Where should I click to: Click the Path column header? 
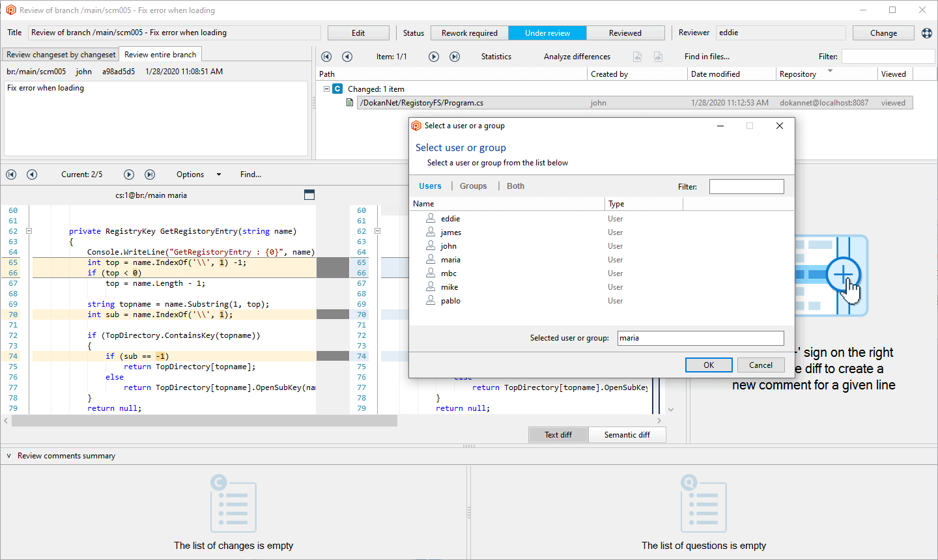click(x=451, y=74)
